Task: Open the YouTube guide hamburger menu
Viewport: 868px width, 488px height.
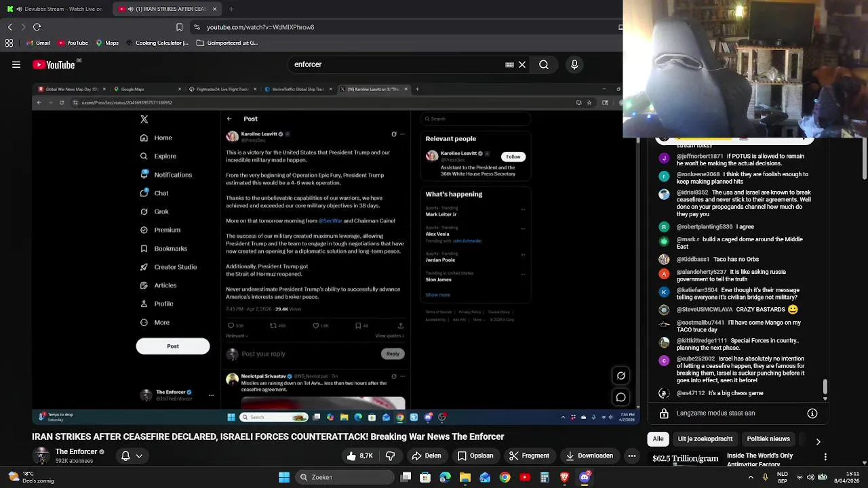Action: coord(16,64)
